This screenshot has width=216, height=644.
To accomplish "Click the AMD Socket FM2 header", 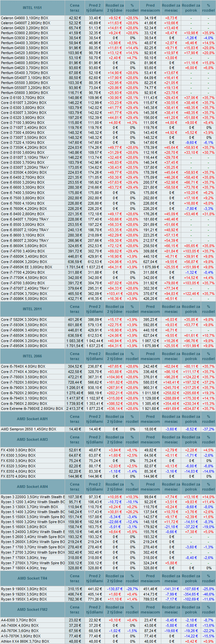I will tap(32, 609).
